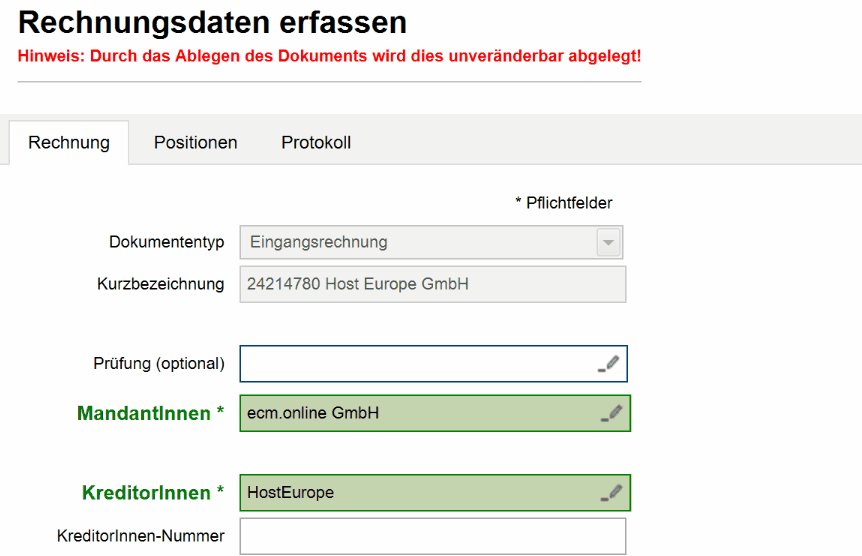Image resolution: width=862 pixels, height=556 pixels.
Task: Click the Kurzbezeichnung label
Action: coord(160,284)
